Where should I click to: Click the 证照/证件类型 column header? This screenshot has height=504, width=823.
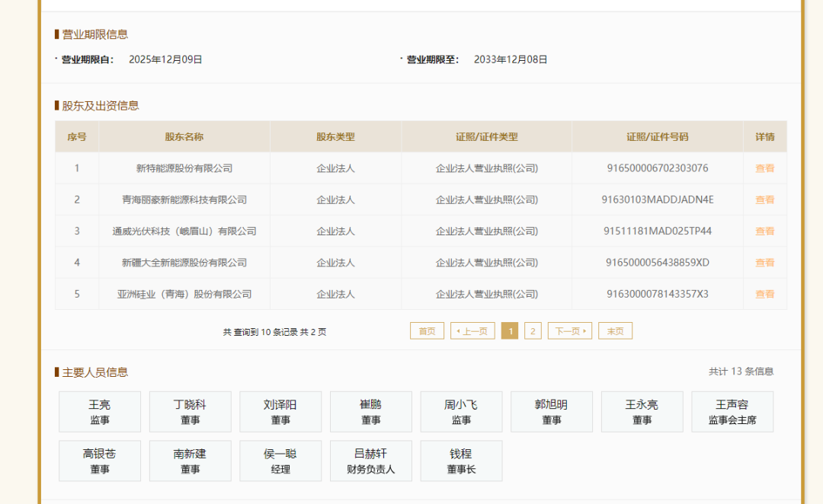(486, 137)
